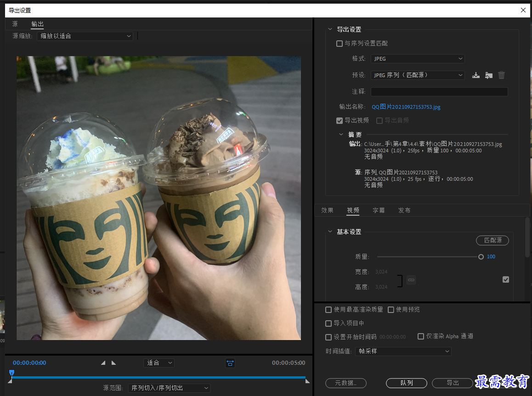532x396 pixels.
Task: Click the import preset icon
Action: [488, 75]
